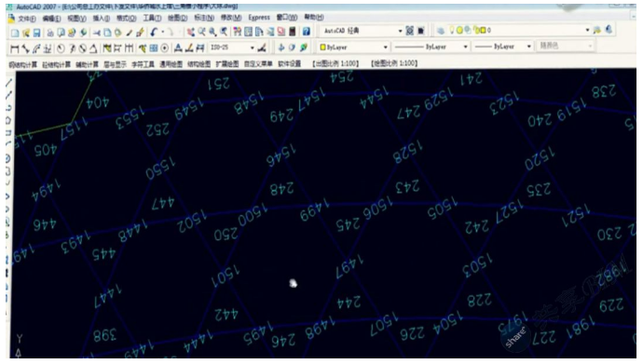Click the 出图比例 1:100 scale button

pyautogui.click(x=335, y=63)
